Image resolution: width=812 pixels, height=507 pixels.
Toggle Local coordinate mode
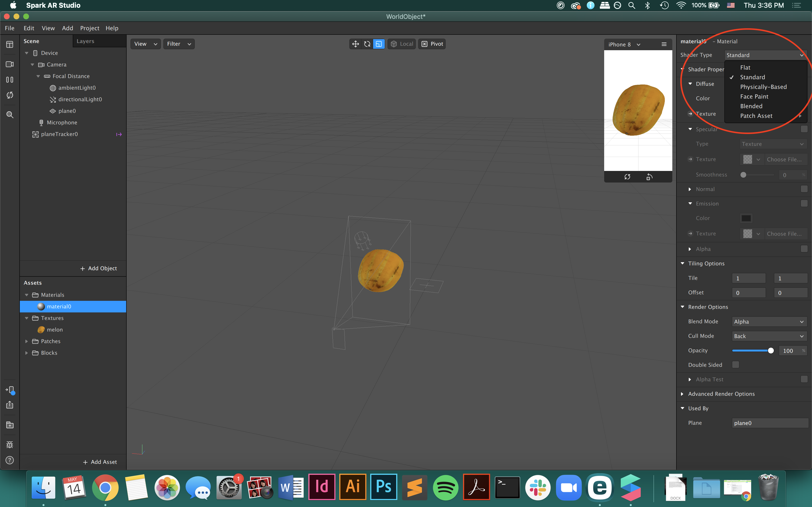coord(401,44)
